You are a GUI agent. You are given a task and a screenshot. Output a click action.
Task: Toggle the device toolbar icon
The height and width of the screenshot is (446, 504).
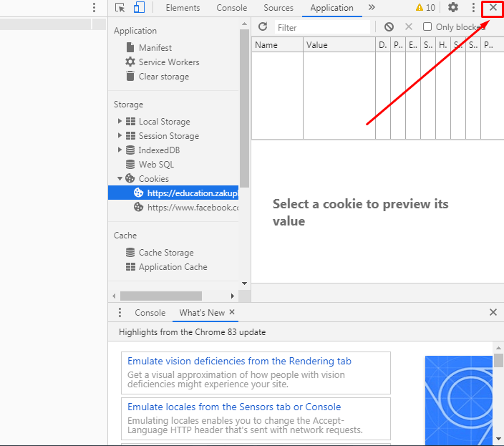tap(139, 8)
